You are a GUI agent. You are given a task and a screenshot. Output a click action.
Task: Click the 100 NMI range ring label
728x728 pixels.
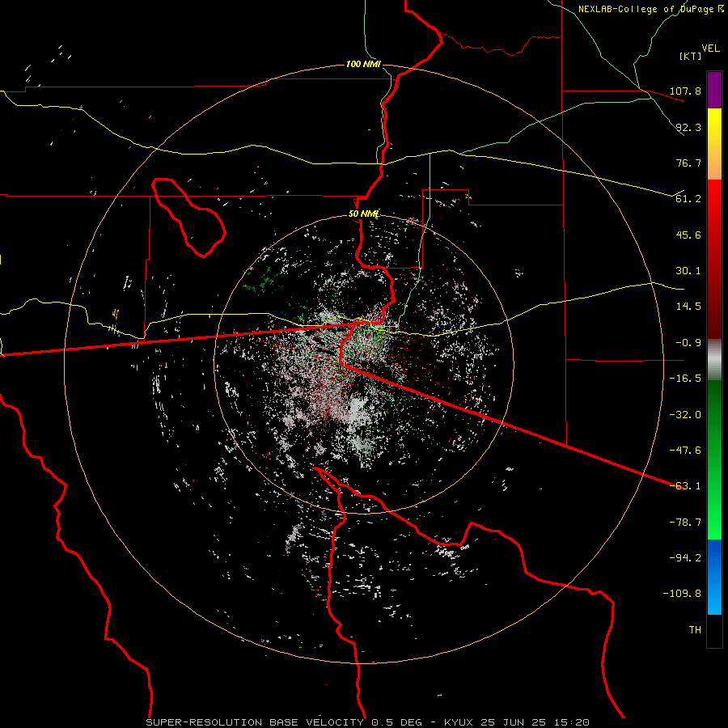pos(363,64)
